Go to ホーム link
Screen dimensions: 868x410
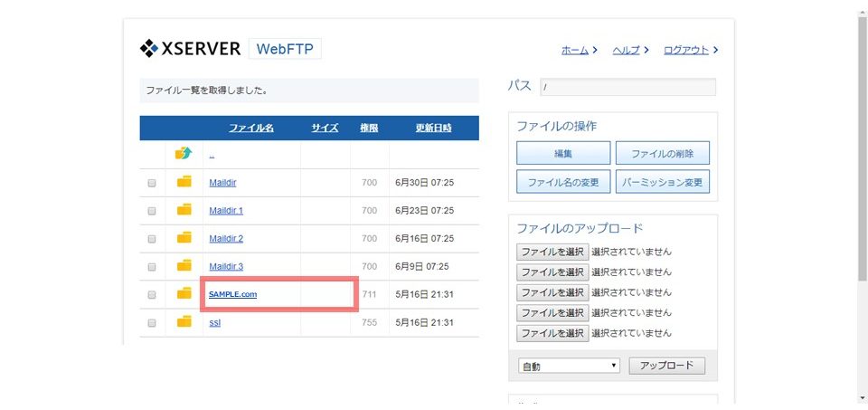(x=575, y=51)
